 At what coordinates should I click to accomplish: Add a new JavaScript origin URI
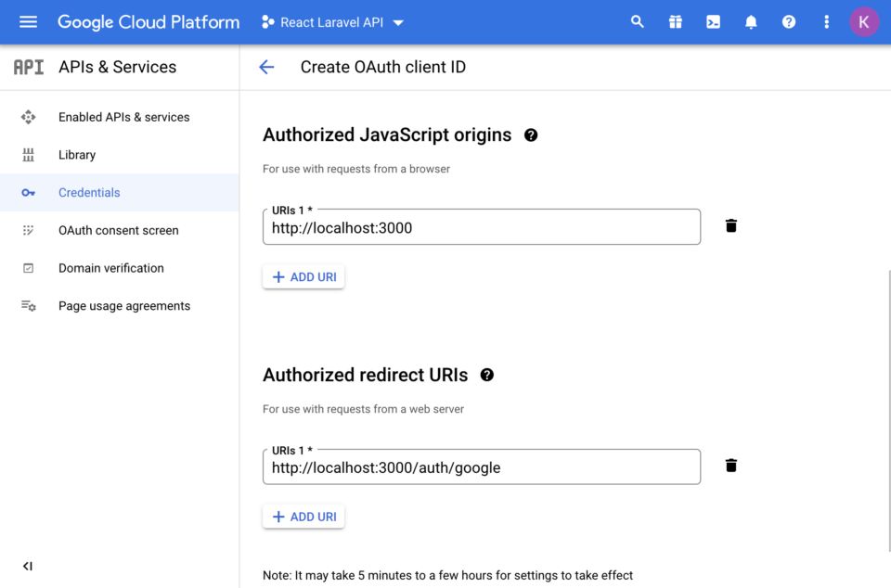[x=303, y=275]
